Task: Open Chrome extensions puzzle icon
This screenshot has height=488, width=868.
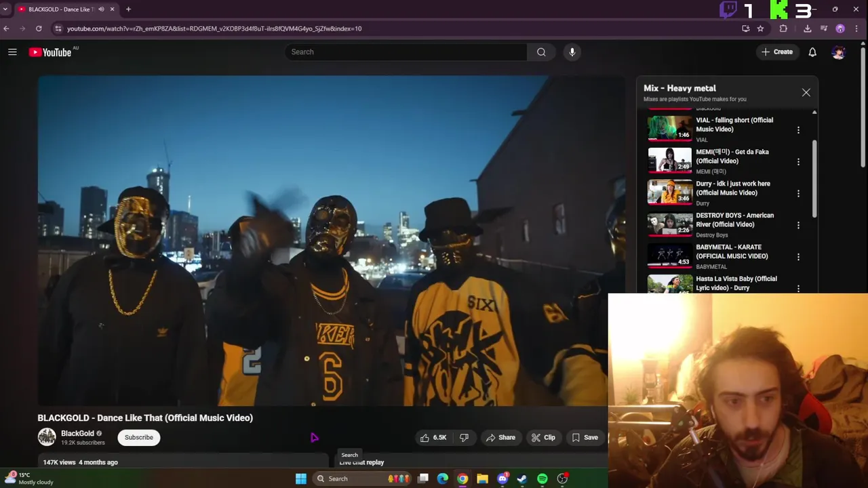Action: click(783, 28)
